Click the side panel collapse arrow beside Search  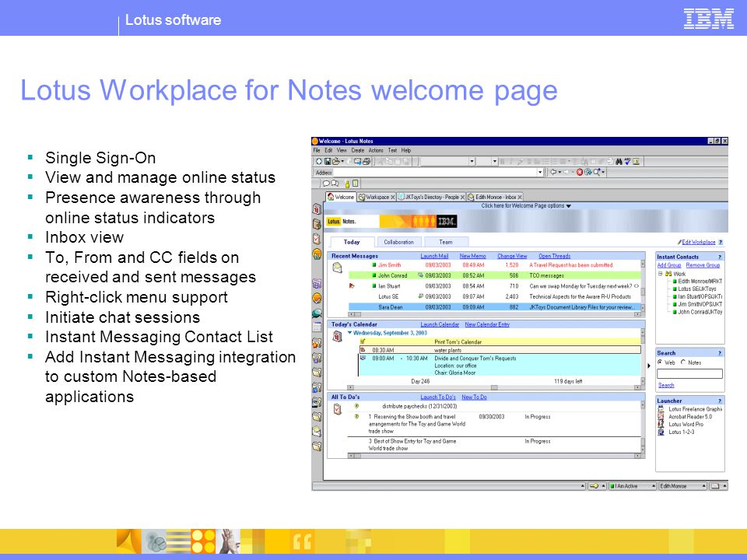pos(649,366)
